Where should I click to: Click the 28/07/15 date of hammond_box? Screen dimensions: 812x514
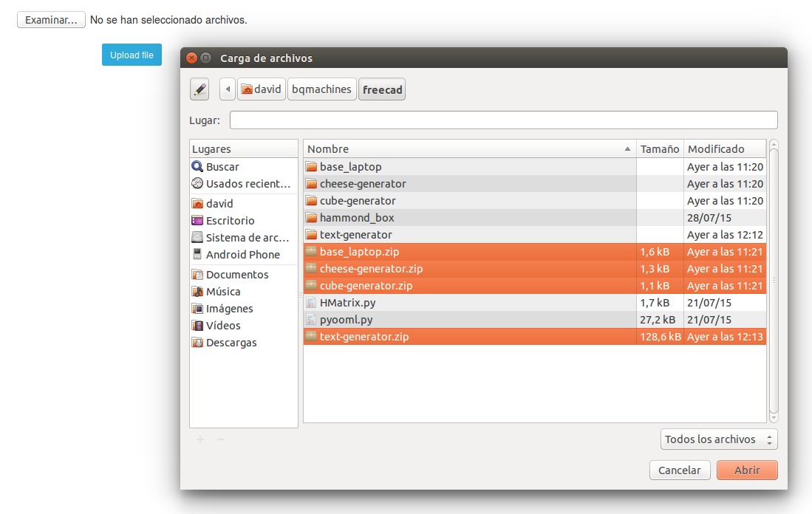tap(709, 217)
